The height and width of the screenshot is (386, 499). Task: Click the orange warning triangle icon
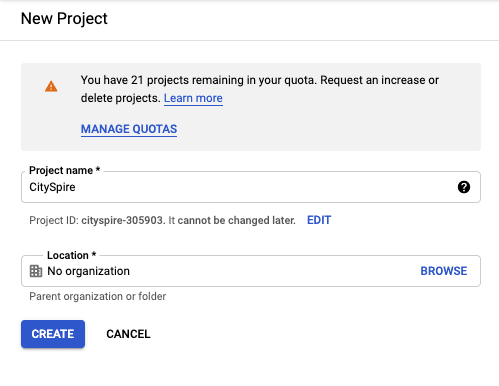coord(51,86)
